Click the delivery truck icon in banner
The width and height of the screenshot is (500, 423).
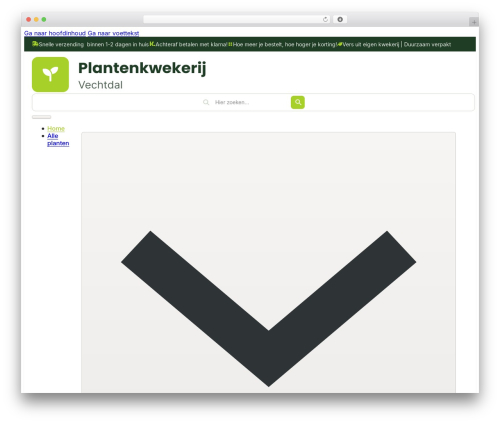coord(35,44)
